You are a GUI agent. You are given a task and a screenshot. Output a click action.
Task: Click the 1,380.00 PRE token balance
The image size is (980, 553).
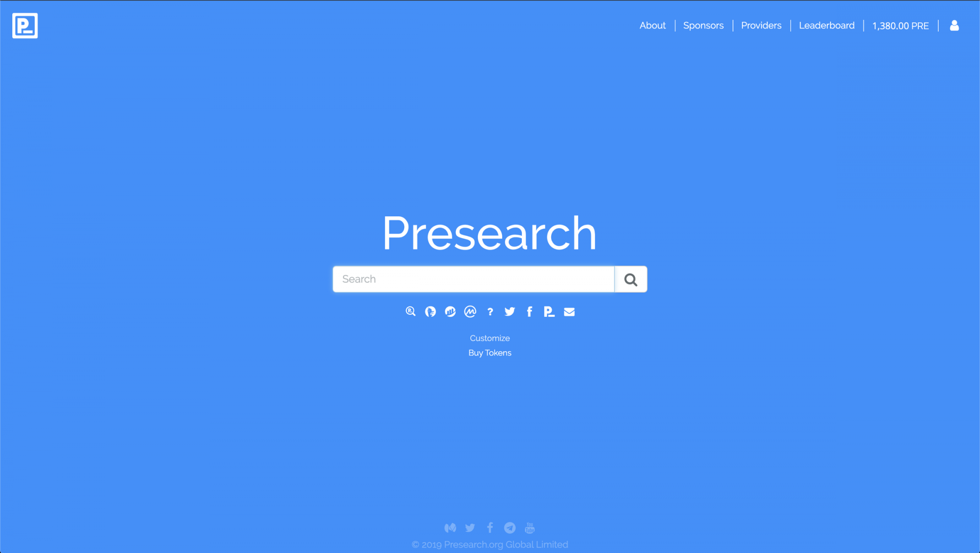pyautogui.click(x=900, y=25)
